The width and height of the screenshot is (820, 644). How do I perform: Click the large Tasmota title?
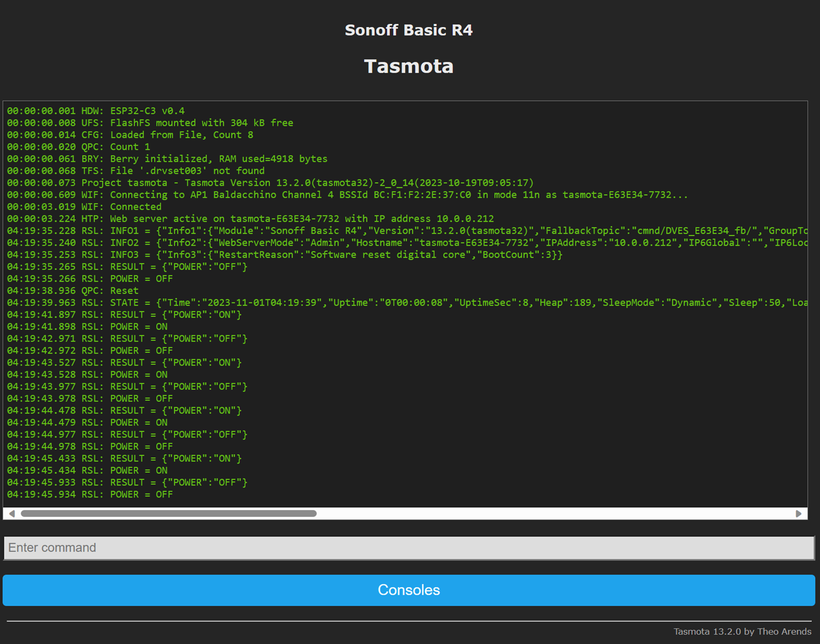pos(409,66)
